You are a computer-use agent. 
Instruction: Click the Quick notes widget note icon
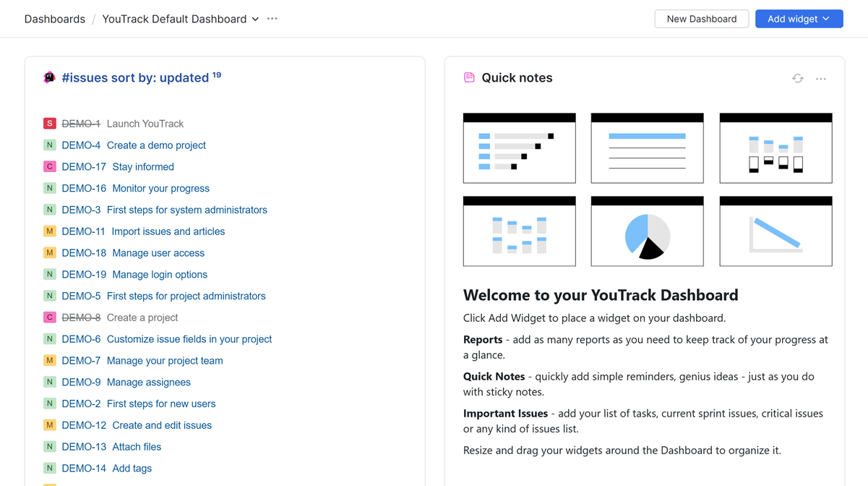point(469,77)
